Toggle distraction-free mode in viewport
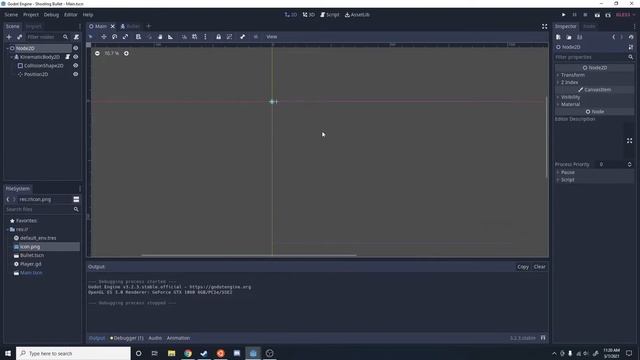 [544, 26]
